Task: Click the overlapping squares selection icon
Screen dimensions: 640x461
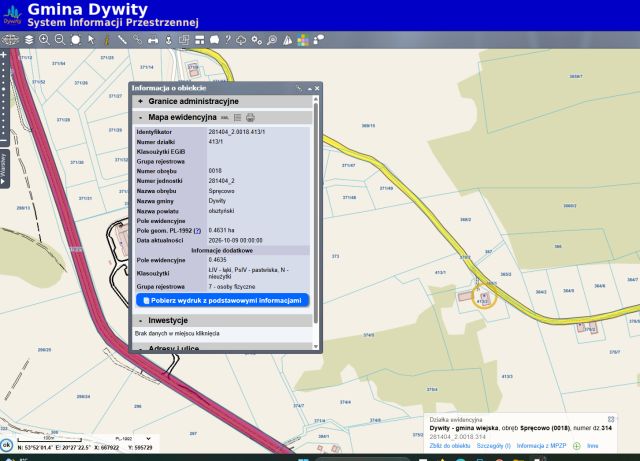Action: 184,40
